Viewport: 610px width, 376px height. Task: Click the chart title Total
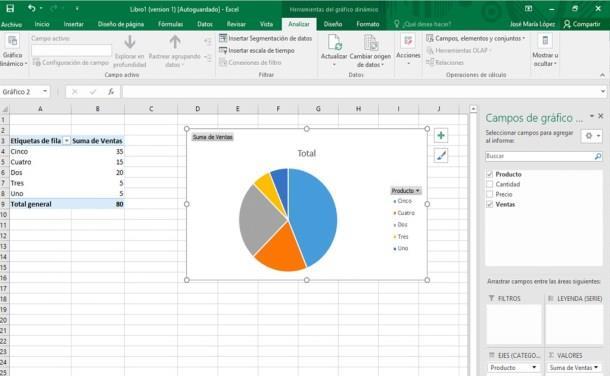coord(307,153)
